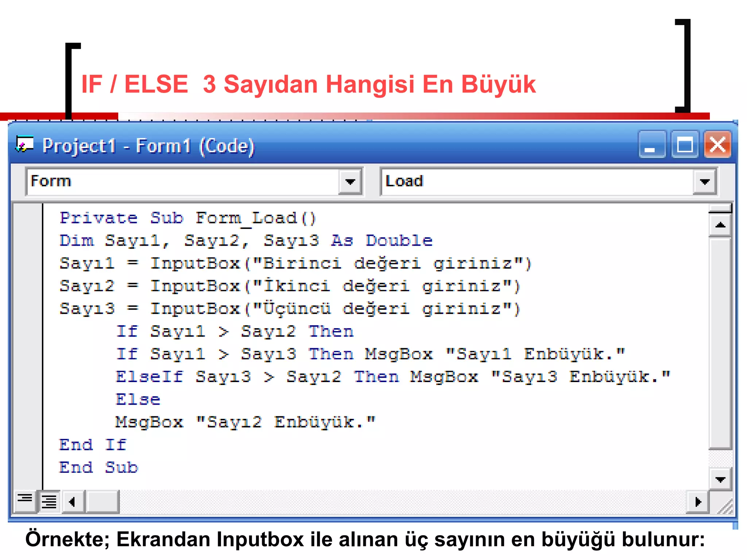Open the Form object dropdown arrow
Image resolution: width=747 pixels, height=560 pixels.
(x=350, y=182)
